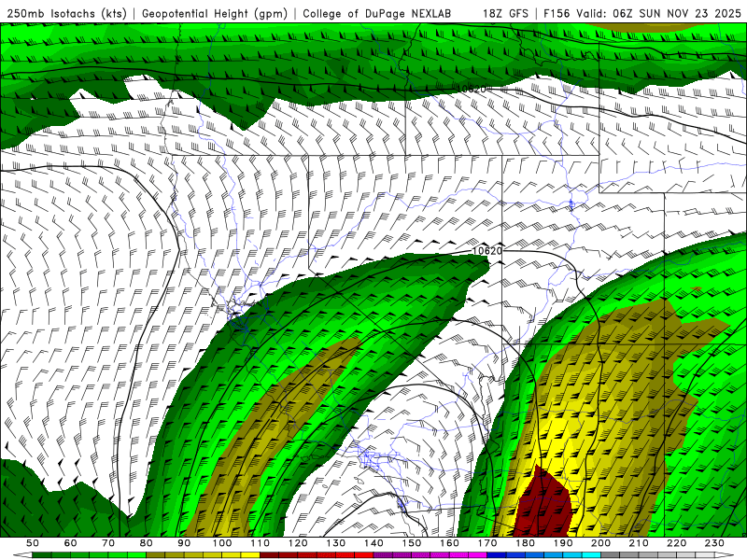Click the 100 value on the legend

click(x=222, y=543)
